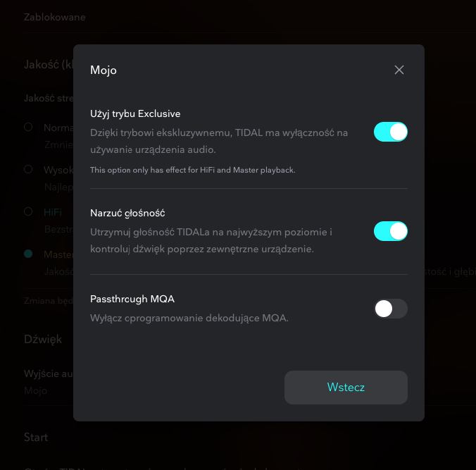This screenshot has height=470, width=476.
Task: Click the Passthrough MQA option title
Action: click(x=132, y=299)
